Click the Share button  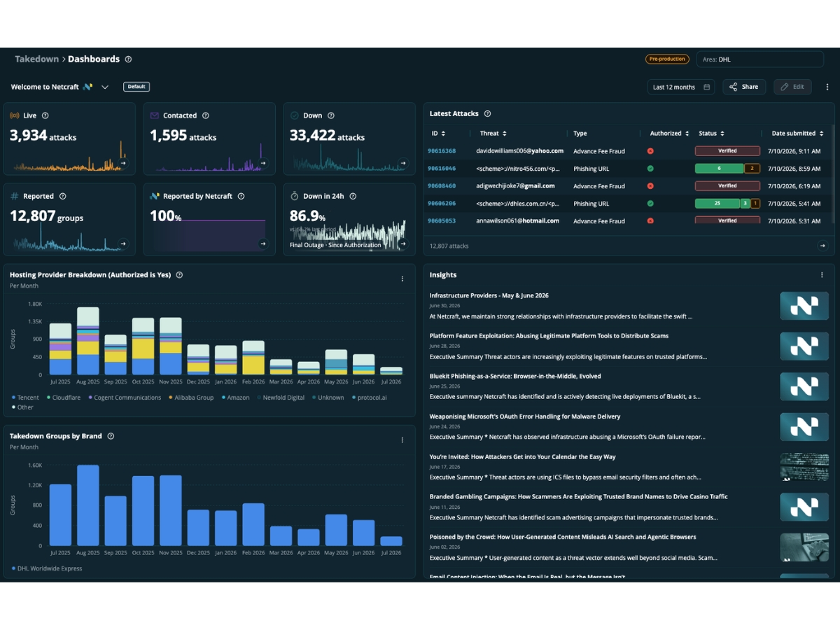pos(744,87)
